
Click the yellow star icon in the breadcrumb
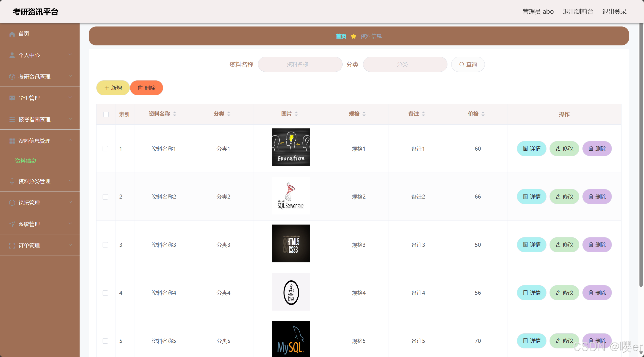coord(353,36)
